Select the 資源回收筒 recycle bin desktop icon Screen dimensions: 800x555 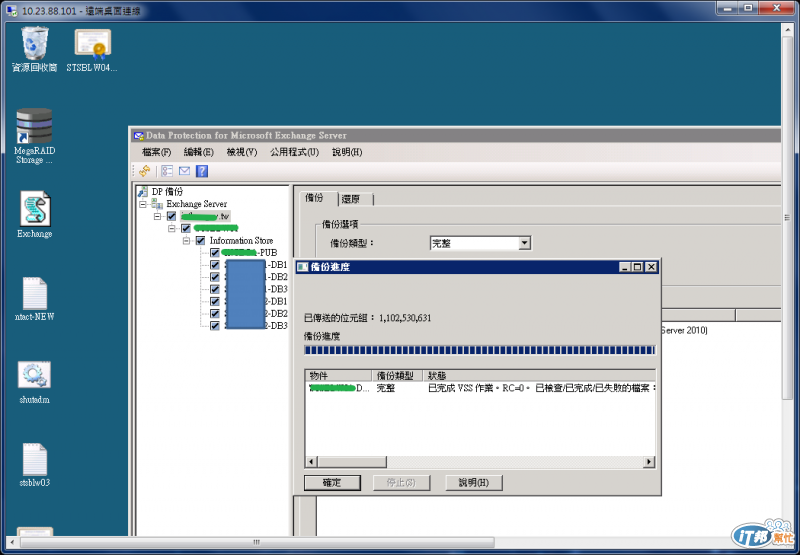click(35, 43)
